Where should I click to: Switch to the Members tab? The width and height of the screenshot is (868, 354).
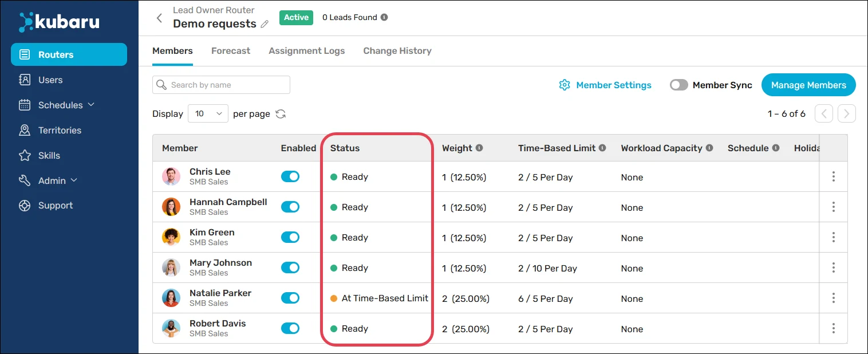point(172,51)
